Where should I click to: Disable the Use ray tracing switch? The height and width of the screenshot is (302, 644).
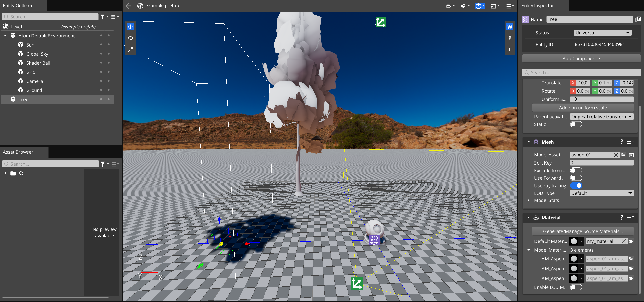(576, 186)
